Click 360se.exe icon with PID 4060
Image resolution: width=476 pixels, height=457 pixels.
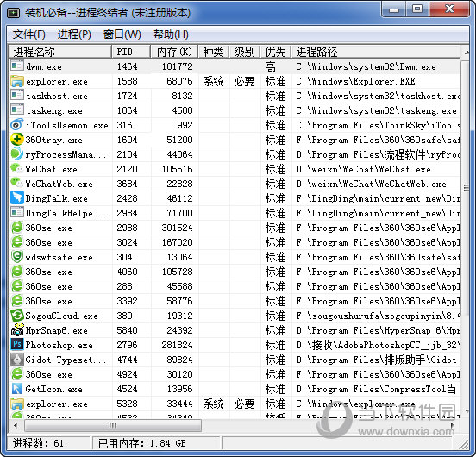point(17,272)
